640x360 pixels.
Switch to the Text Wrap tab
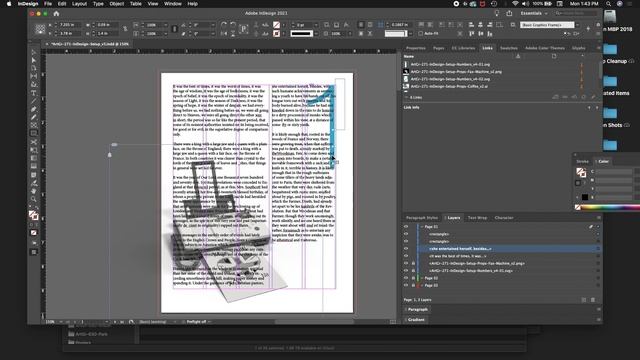click(x=477, y=218)
